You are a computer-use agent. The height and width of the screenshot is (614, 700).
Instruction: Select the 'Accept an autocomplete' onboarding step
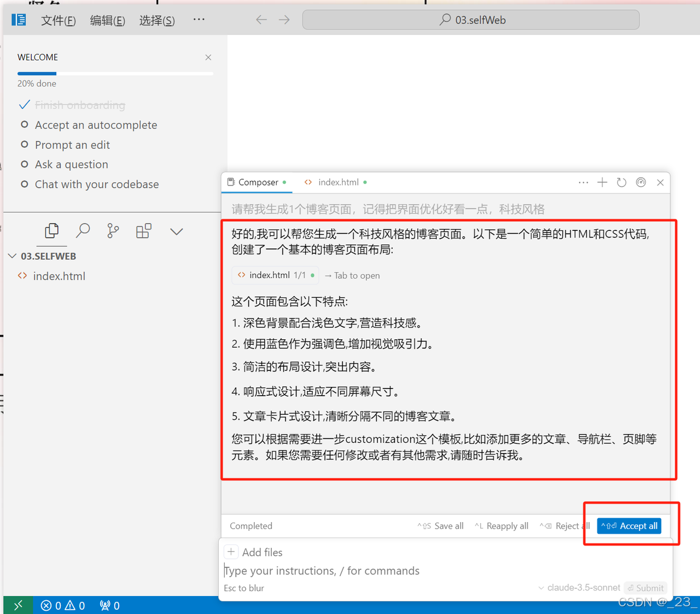point(96,125)
